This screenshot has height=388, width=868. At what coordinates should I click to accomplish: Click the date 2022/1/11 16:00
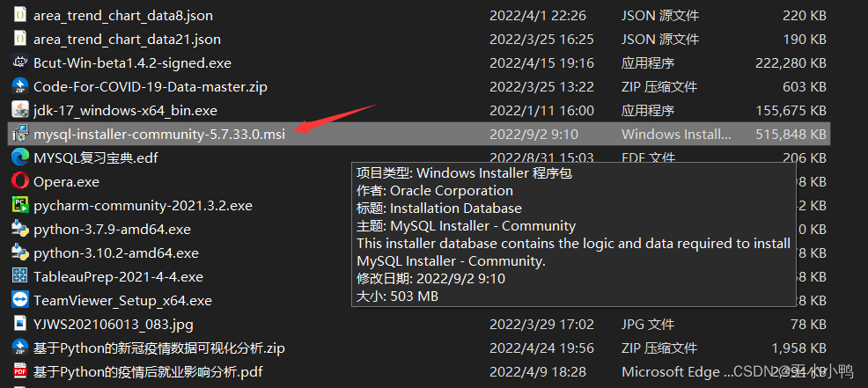click(541, 111)
